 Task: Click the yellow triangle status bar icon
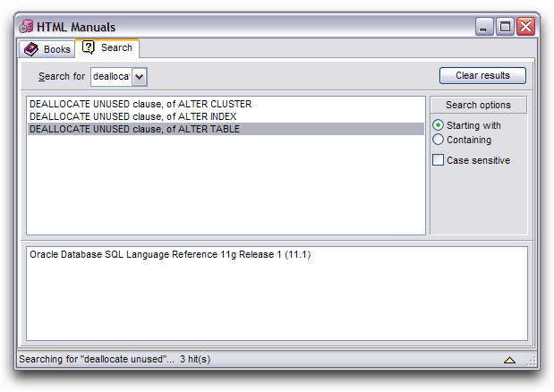click(x=509, y=360)
